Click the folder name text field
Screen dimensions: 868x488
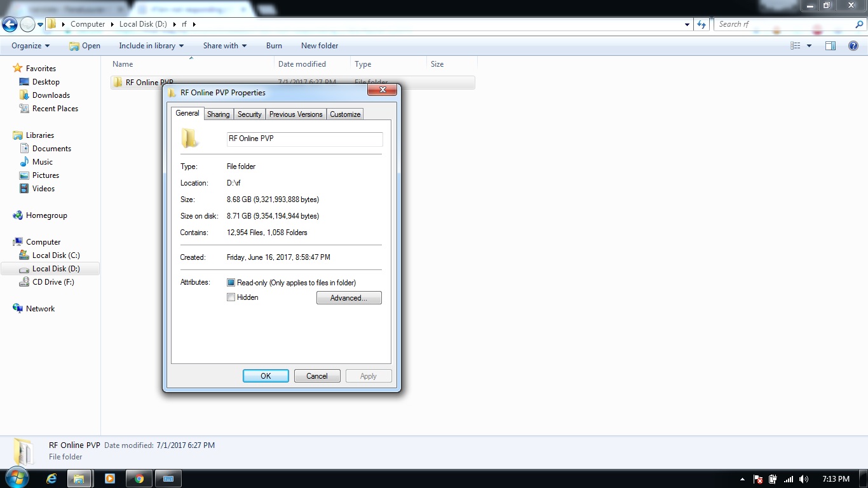coord(304,139)
